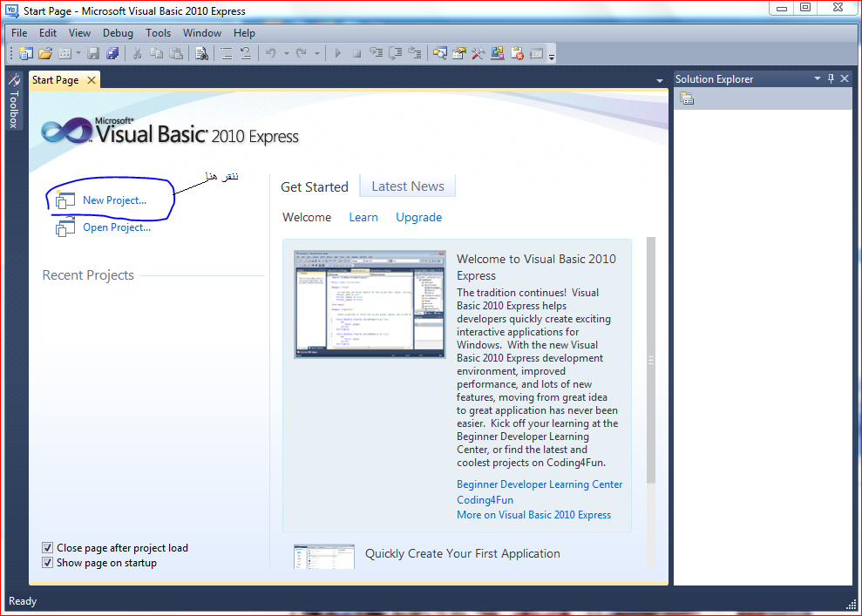Switch to the Get Started tab
862x616 pixels.
315,186
